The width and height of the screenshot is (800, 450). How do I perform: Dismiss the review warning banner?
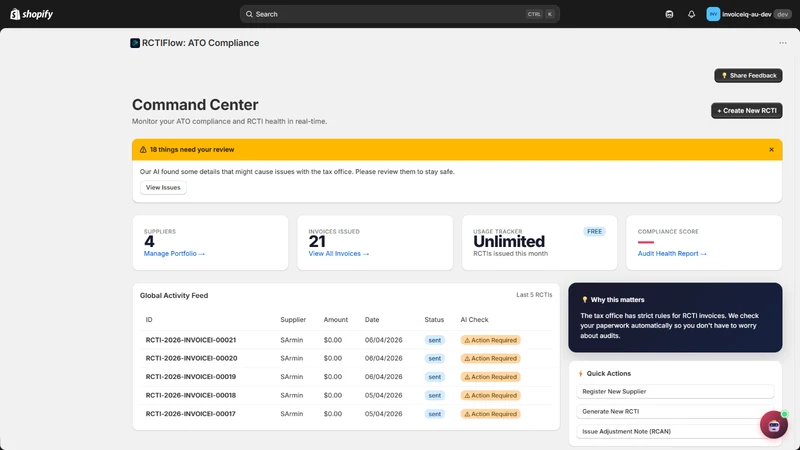point(771,149)
